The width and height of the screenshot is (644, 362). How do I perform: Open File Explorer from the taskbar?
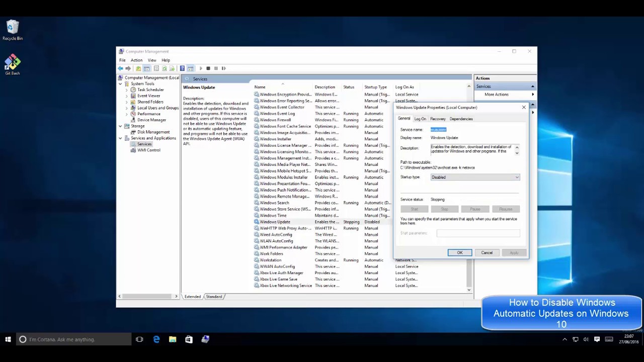point(173,339)
